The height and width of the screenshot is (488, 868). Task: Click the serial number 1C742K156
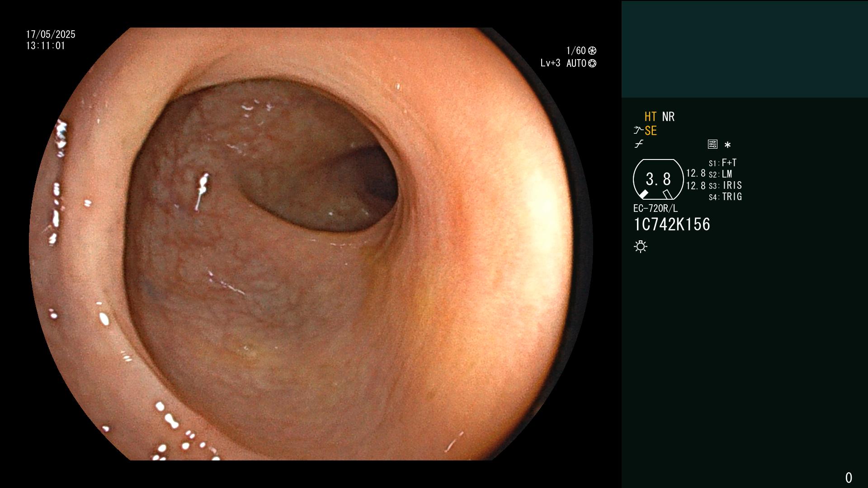pyautogui.click(x=672, y=224)
